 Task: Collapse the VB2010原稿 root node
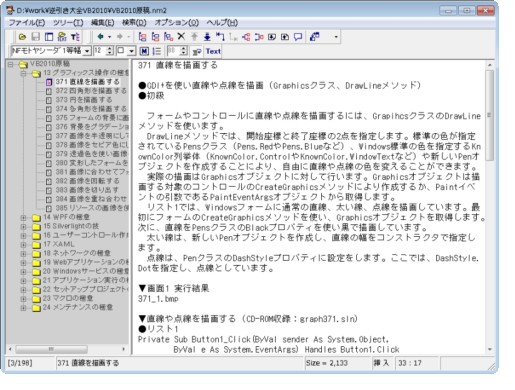[x=11, y=64]
